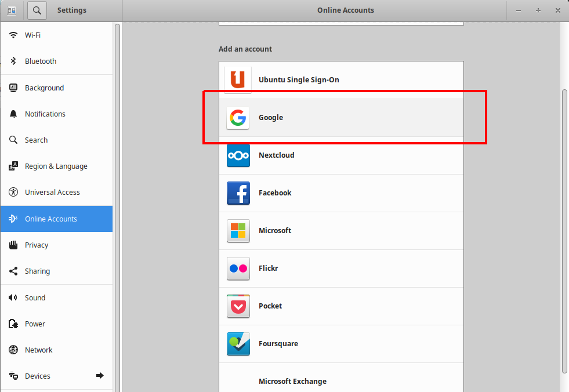
Task: Click the Region & Language icon
Action: point(13,166)
